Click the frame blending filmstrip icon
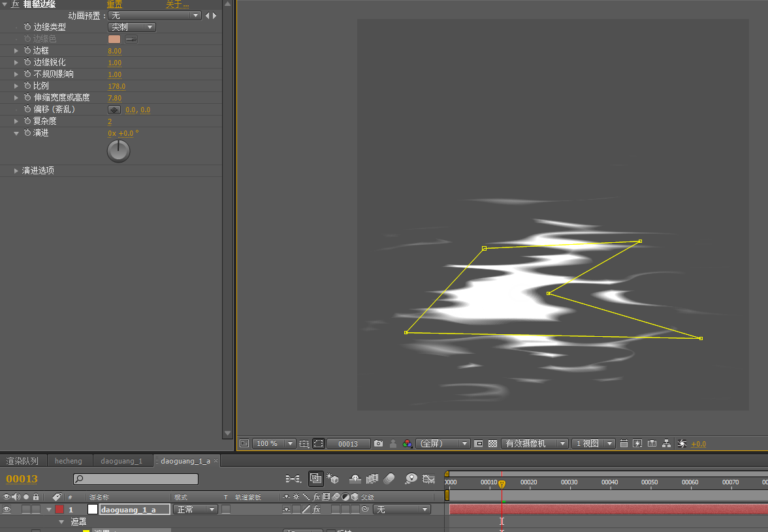768x532 pixels. 372,478
